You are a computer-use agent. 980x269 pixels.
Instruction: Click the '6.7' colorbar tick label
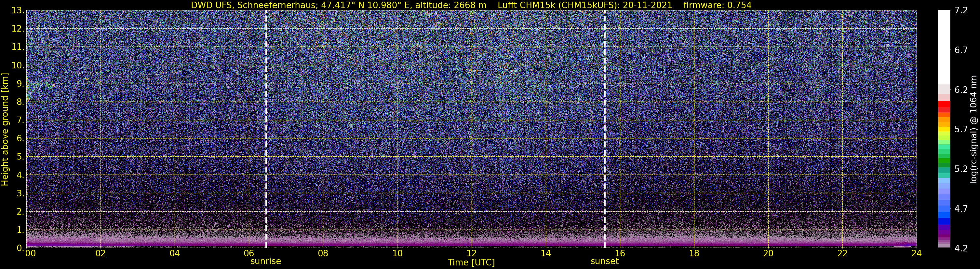(x=961, y=50)
